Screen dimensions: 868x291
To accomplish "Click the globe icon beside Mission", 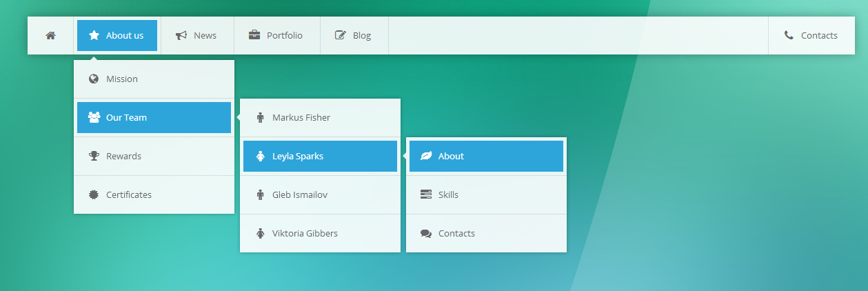I will (94, 79).
